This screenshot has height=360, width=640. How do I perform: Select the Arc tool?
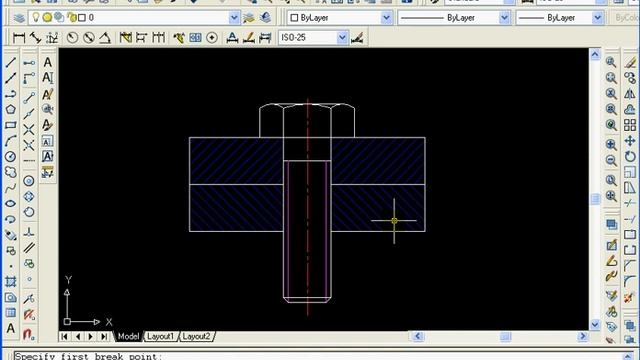pyautogui.click(x=11, y=141)
